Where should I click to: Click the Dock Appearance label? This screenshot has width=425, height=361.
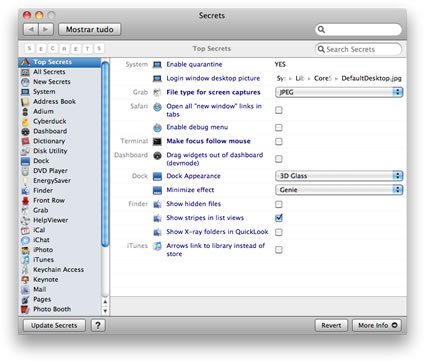(193, 176)
